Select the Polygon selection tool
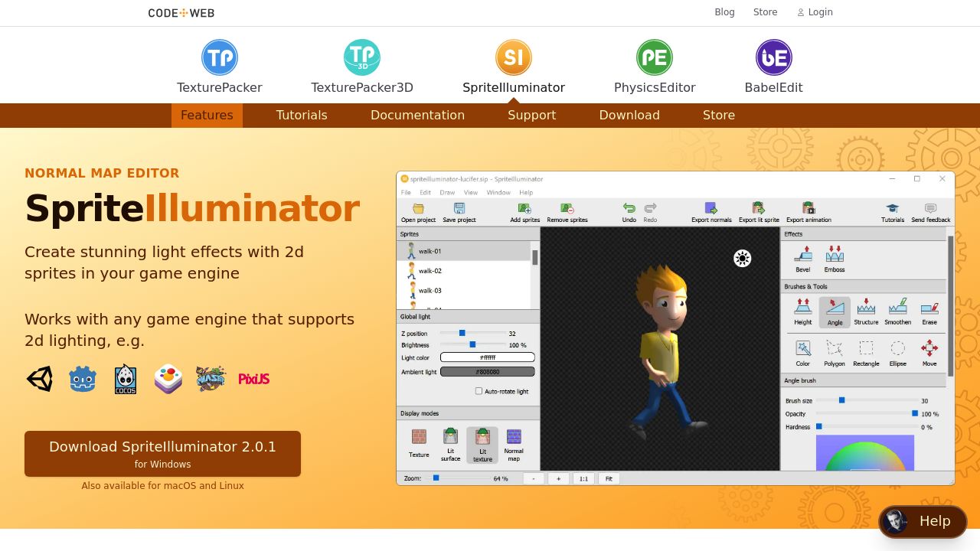980x551 pixels. [835, 348]
